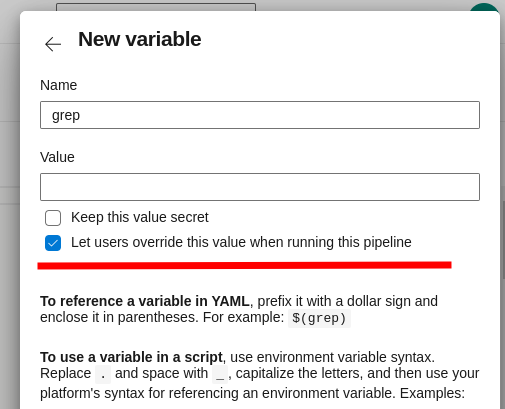
Task: Click the Name field containing grep
Action: click(260, 115)
